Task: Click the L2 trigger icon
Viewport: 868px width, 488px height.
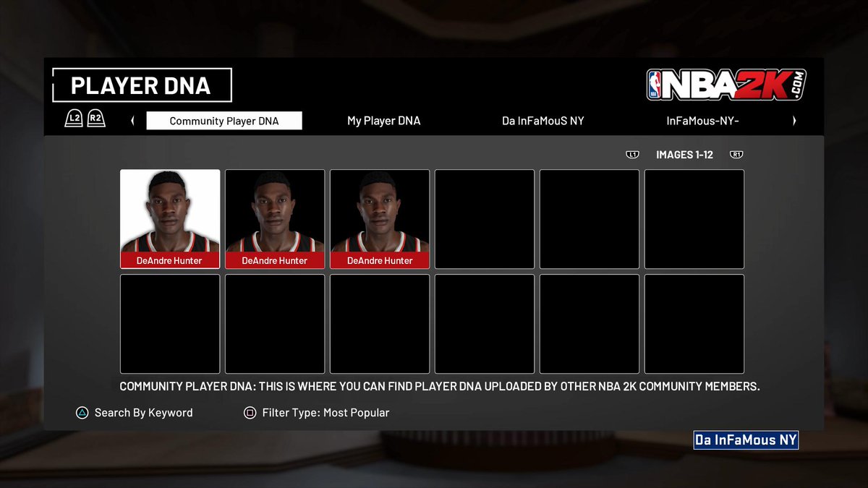Action: (74, 119)
